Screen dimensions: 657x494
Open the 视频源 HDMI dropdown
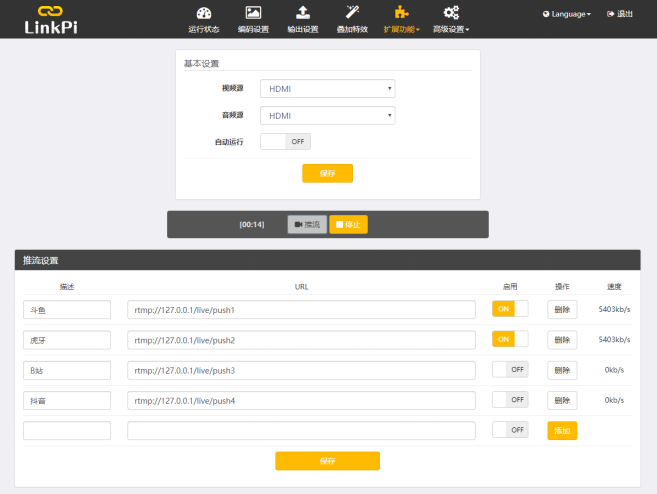point(328,88)
